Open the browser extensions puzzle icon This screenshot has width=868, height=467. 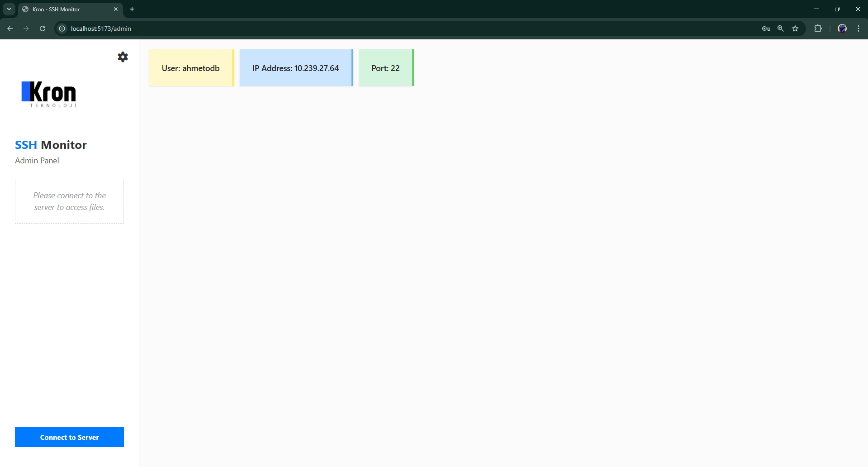(x=818, y=28)
